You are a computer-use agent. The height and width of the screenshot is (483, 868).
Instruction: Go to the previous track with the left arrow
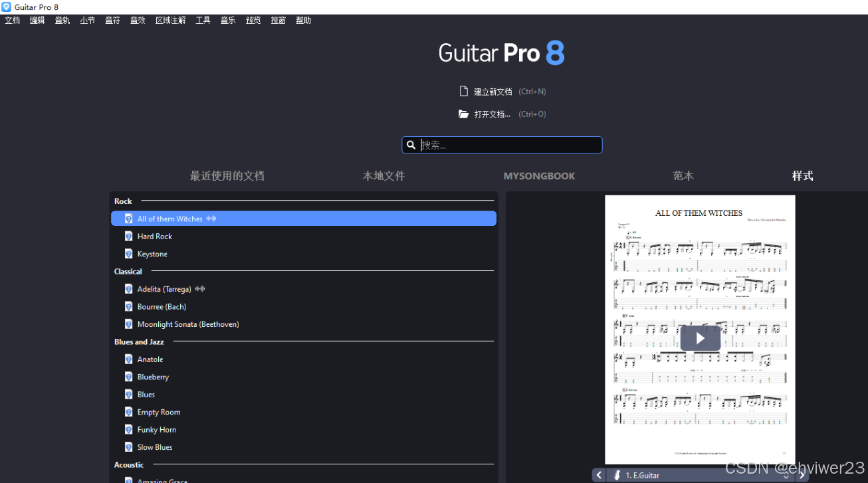tap(599, 475)
